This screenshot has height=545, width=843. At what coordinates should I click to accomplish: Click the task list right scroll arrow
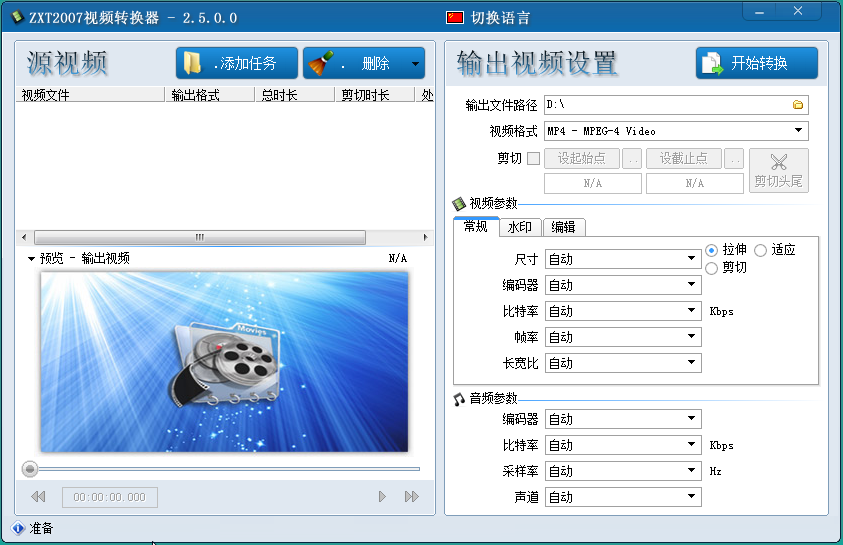tap(426, 237)
